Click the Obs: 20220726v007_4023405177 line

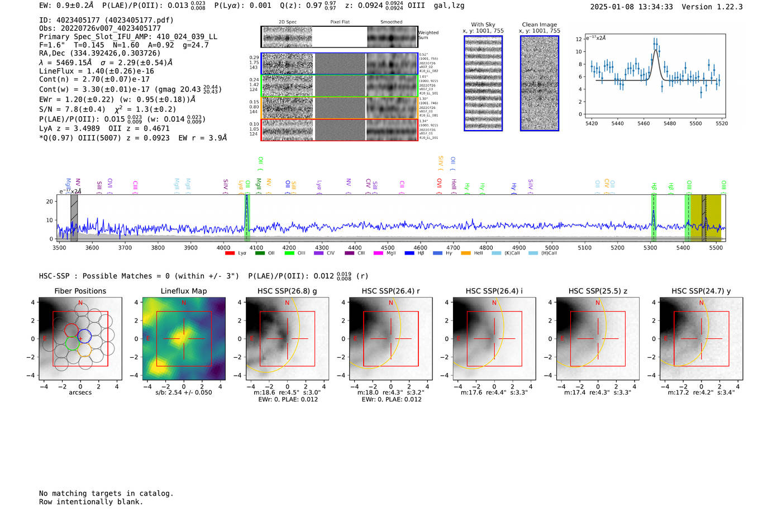coord(100,28)
